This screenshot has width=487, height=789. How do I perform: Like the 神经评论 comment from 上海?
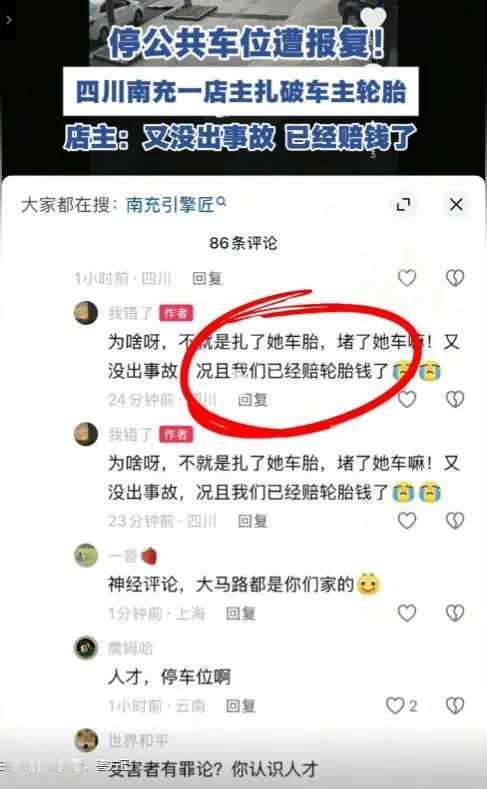407,613
